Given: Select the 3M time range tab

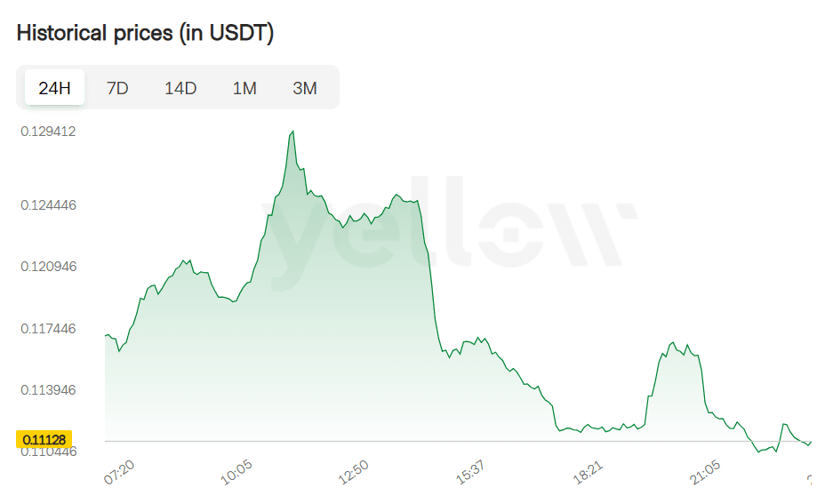Looking at the screenshot, I should click(305, 88).
